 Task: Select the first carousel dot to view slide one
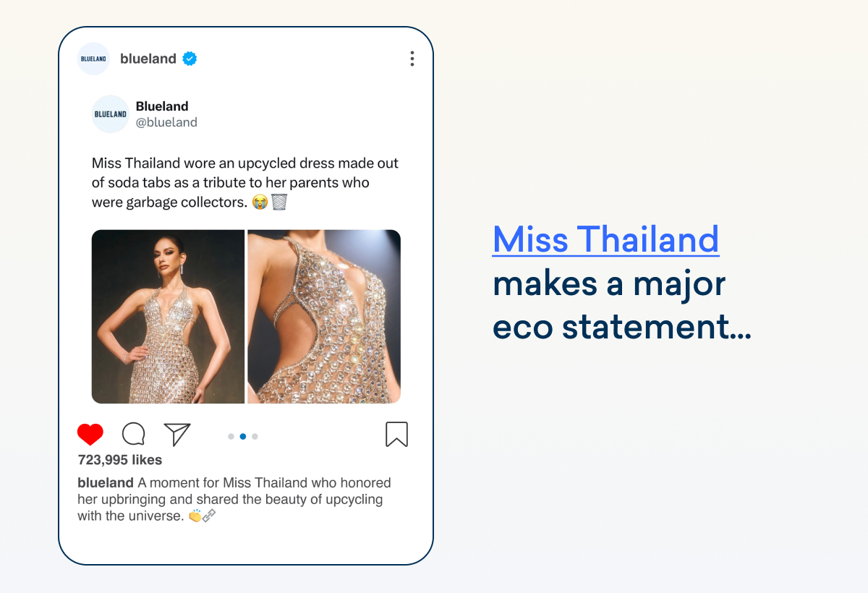click(x=231, y=436)
